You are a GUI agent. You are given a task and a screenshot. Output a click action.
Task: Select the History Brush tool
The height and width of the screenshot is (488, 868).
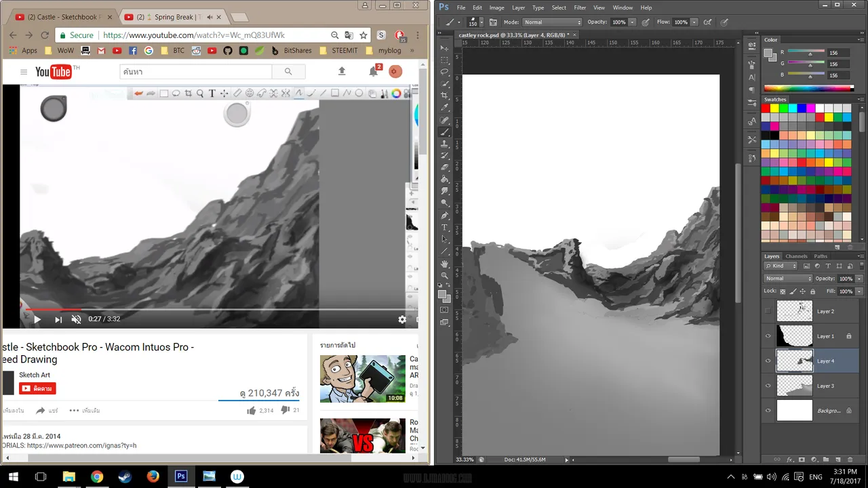445,155
